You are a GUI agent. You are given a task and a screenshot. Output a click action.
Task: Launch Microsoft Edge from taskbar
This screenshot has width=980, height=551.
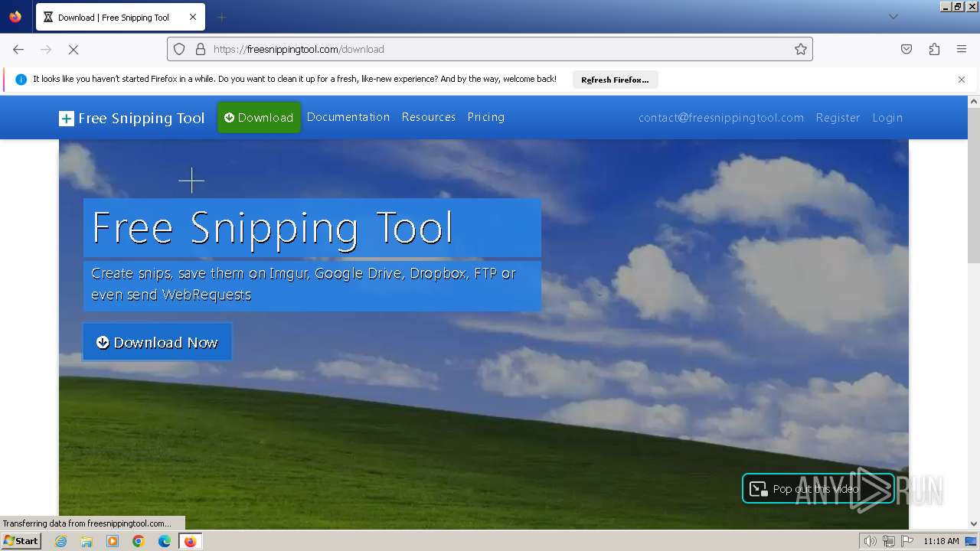(x=164, y=541)
